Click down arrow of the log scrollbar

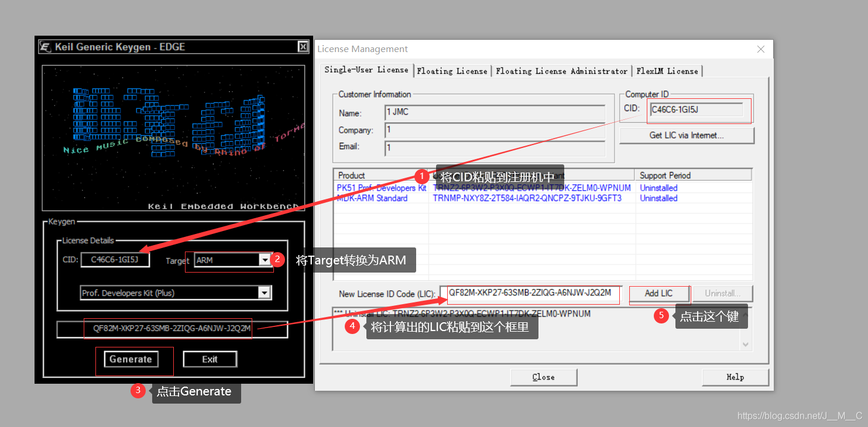pyautogui.click(x=746, y=345)
